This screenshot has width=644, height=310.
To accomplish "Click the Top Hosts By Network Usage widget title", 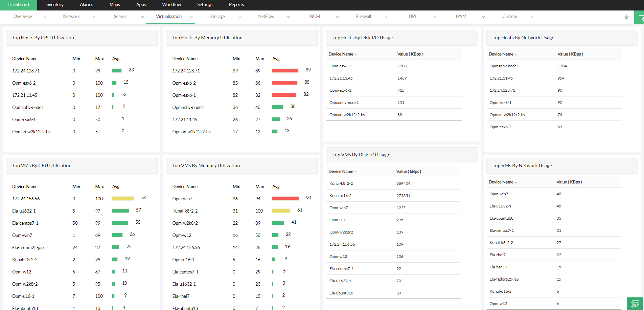I will [x=524, y=38].
